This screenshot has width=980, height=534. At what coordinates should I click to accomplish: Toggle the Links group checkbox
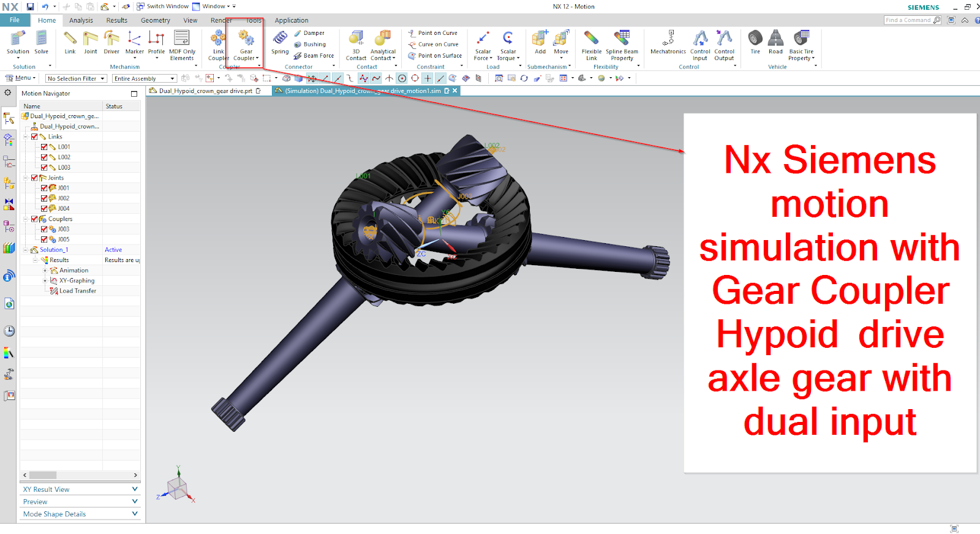[x=34, y=137]
